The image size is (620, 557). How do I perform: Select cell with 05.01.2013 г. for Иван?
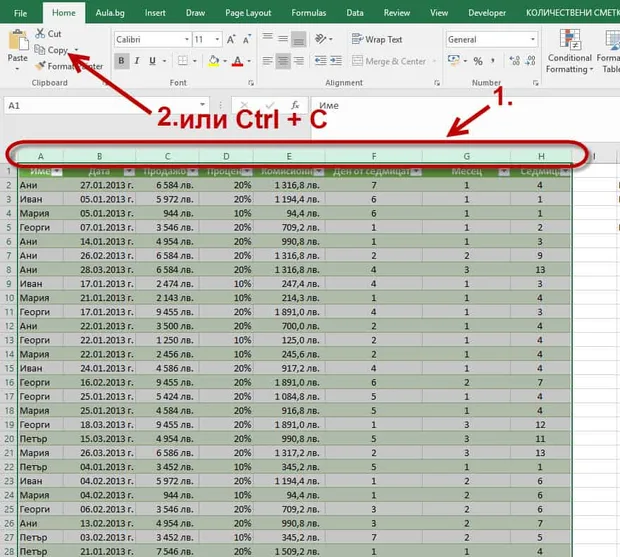100,199
